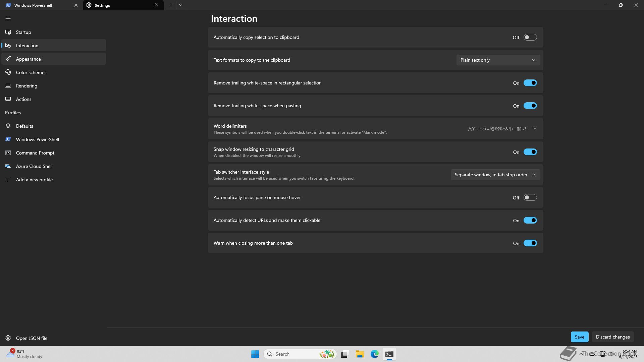Disable snap window resizing to character grid
This screenshot has height=362, width=644.
click(530, 152)
